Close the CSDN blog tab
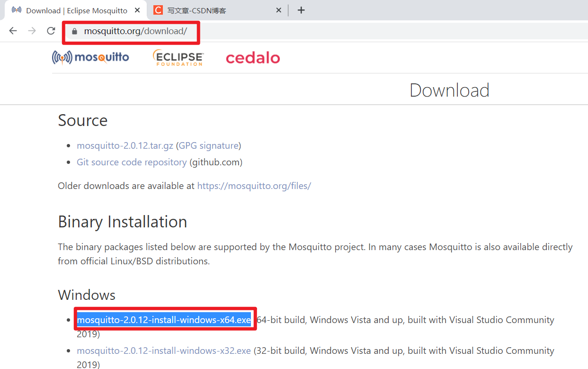 click(x=278, y=10)
